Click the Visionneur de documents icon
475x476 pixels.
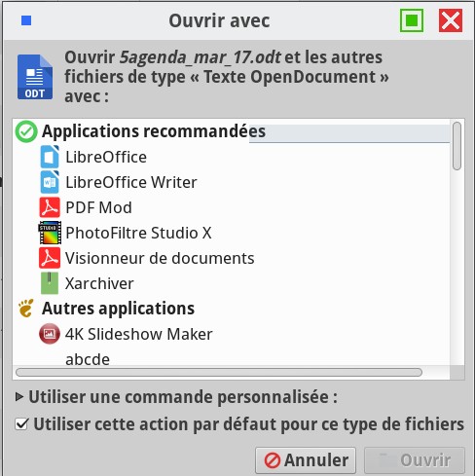pos(50,258)
